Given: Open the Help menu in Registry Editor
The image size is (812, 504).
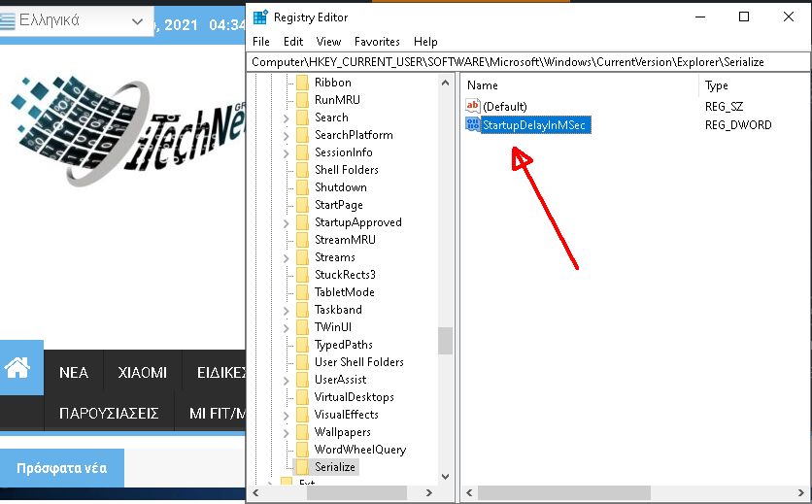Looking at the screenshot, I should (425, 42).
